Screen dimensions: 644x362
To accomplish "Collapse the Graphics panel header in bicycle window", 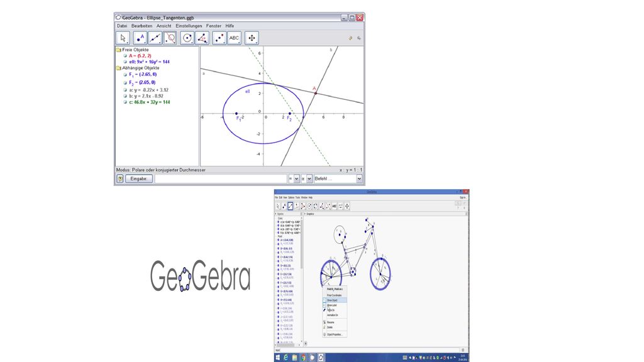I will (x=306, y=214).
